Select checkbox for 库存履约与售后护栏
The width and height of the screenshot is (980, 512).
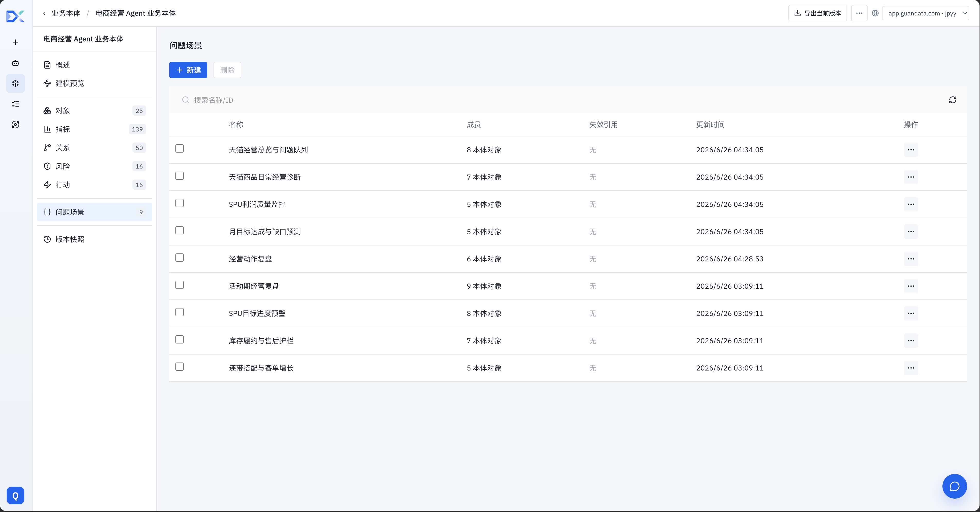pyautogui.click(x=180, y=340)
